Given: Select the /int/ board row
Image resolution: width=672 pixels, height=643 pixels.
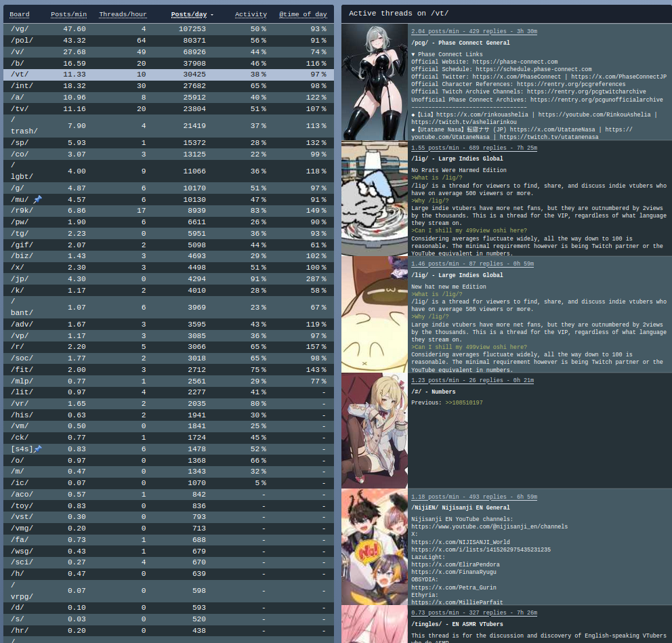Looking at the screenshot, I should pyautogui.click(x=169, y=86).
